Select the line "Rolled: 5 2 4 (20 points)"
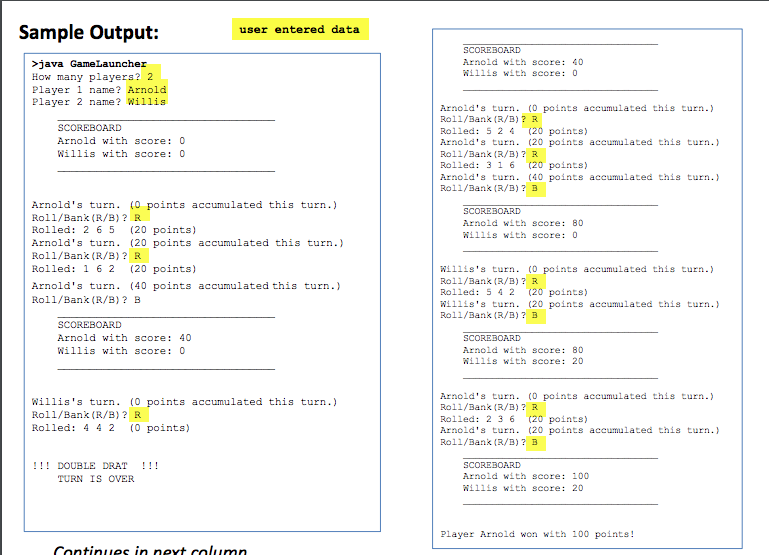 click(x=513, y=131)
